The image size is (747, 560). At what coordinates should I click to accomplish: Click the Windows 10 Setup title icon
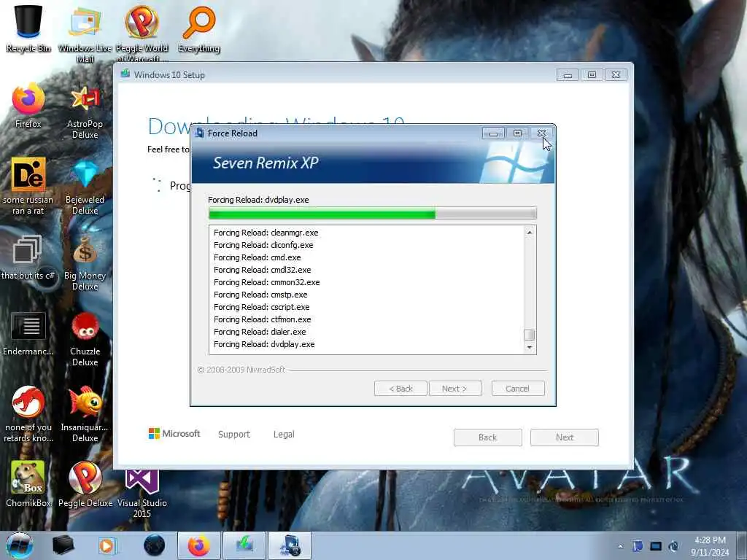pos(125,74)
